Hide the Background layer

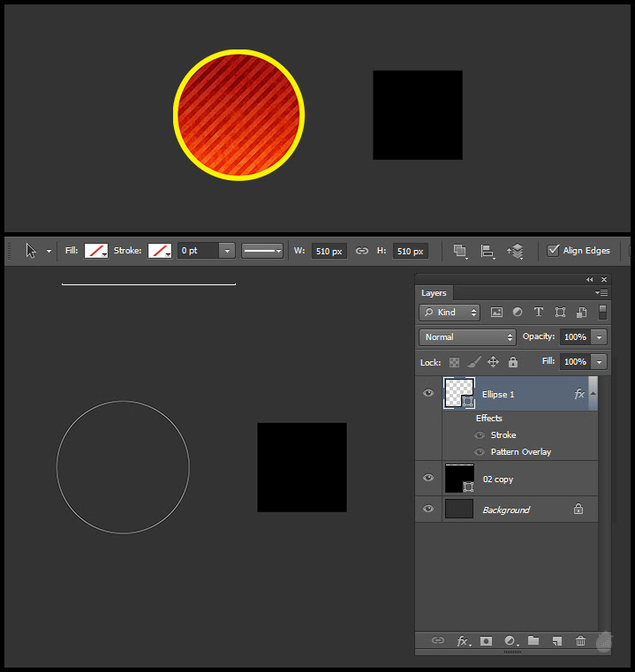(428, 509)
